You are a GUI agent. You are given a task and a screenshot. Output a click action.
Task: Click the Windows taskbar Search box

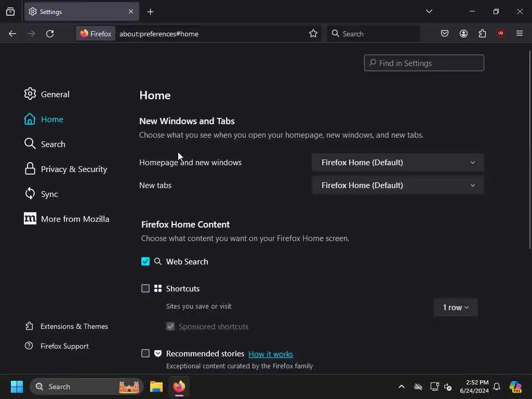tap(87, 387)
